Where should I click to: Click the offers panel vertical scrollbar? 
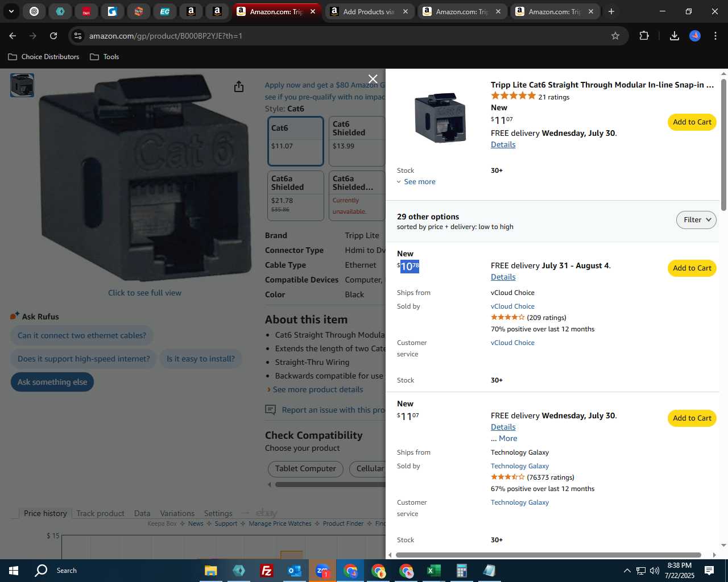coord(723,145)
